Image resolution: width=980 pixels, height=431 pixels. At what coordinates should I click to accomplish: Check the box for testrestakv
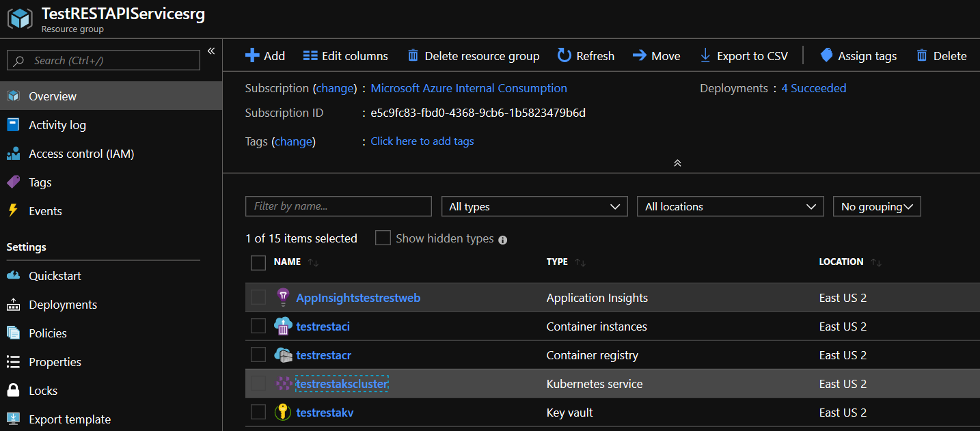coord(258,413)
